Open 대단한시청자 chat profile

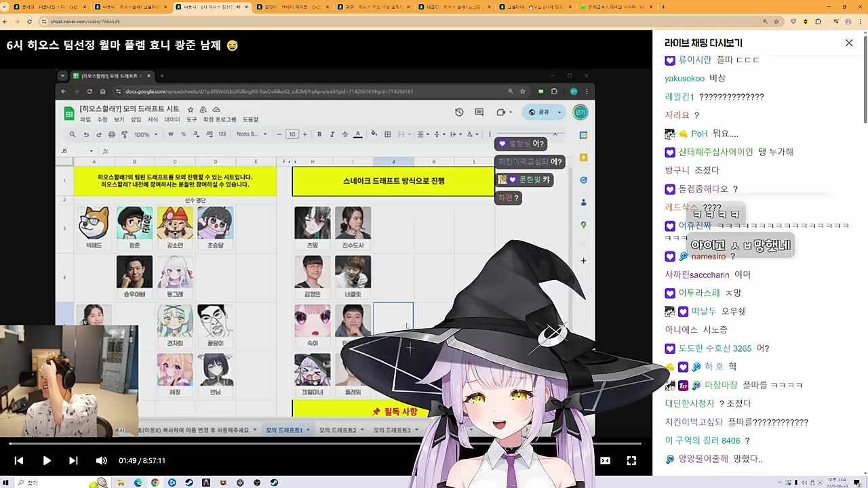pos(690,403)
